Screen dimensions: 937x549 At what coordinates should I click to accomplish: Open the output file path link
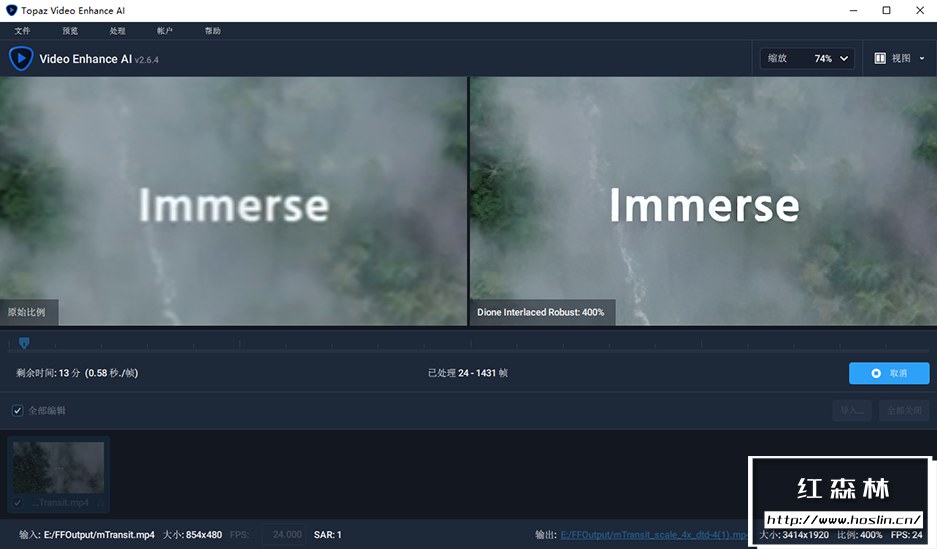click(653, 535)
